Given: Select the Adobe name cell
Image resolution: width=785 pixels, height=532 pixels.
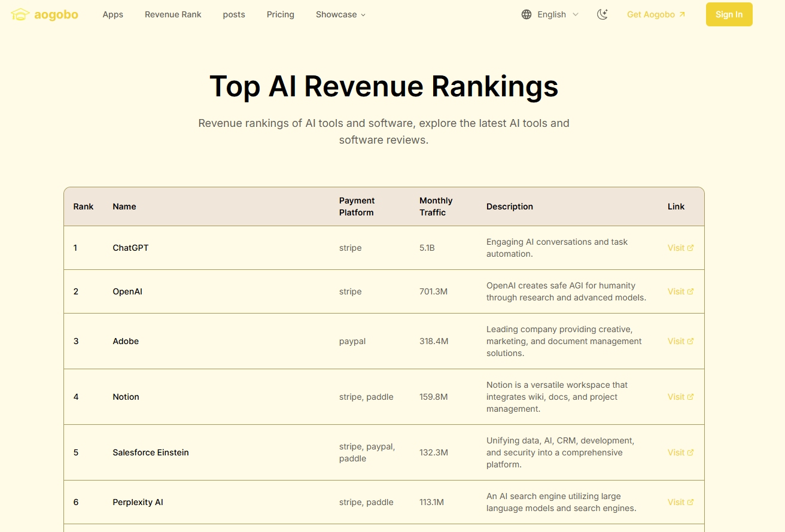Looking at the screenshot, I should (126, 341).
